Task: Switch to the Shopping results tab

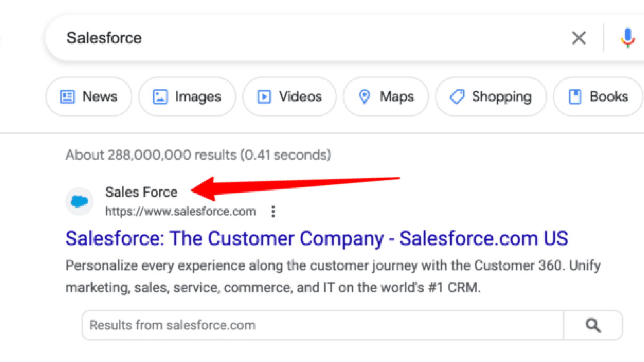Action: coord(491,97)
